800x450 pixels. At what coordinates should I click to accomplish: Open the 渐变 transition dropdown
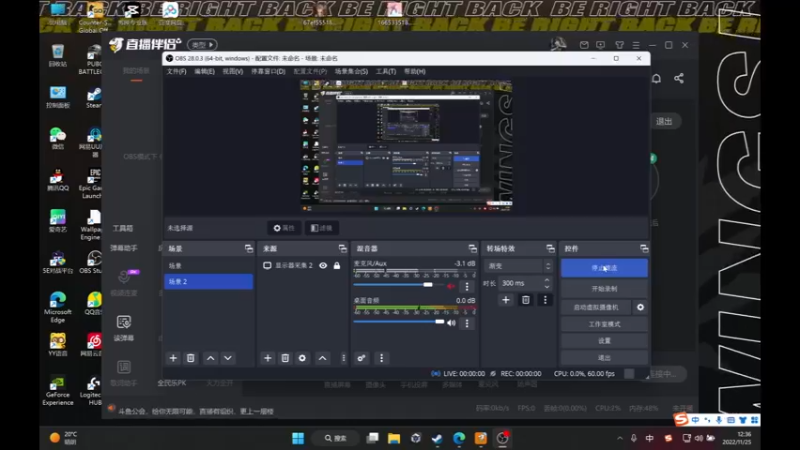(518, 266)
